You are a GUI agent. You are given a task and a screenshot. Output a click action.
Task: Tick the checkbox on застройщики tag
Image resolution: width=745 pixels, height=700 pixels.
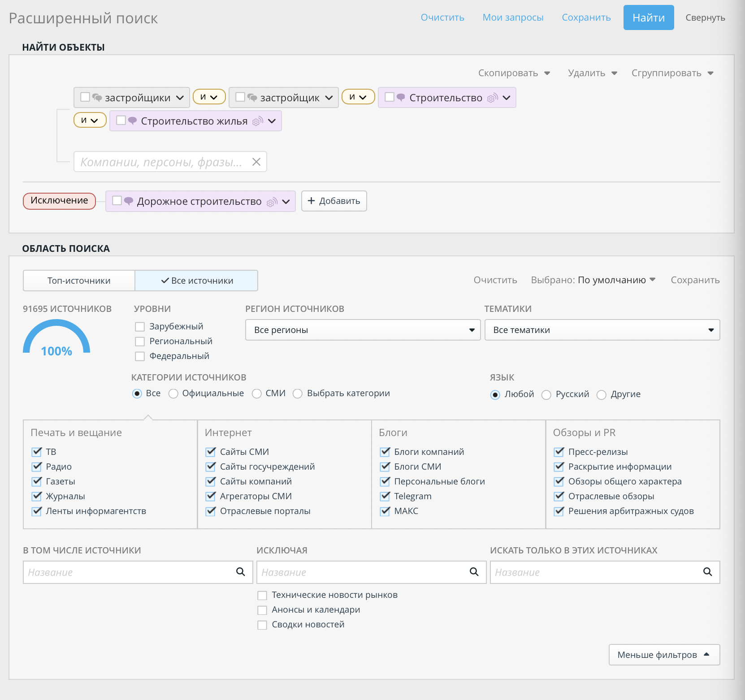[85, 97]
